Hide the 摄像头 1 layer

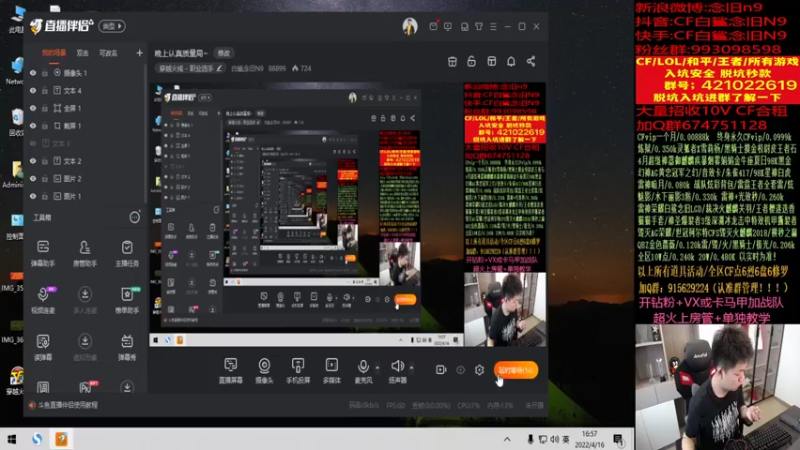[33, 73]
